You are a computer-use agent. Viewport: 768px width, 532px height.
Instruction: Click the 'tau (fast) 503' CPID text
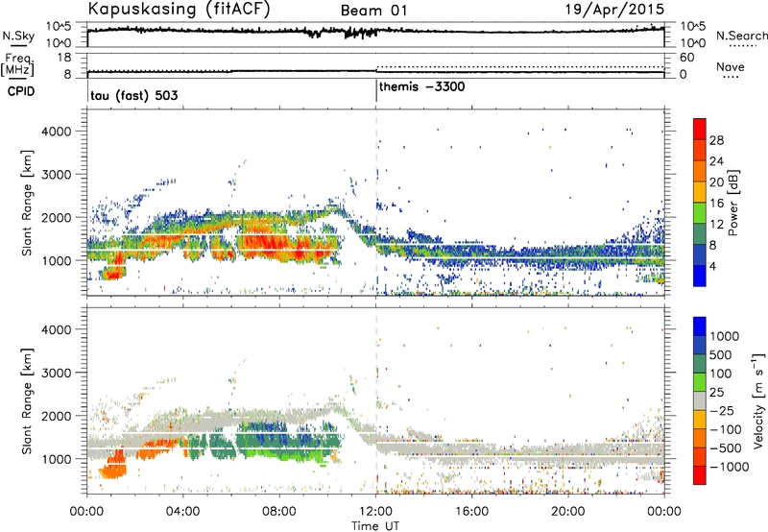133,95
